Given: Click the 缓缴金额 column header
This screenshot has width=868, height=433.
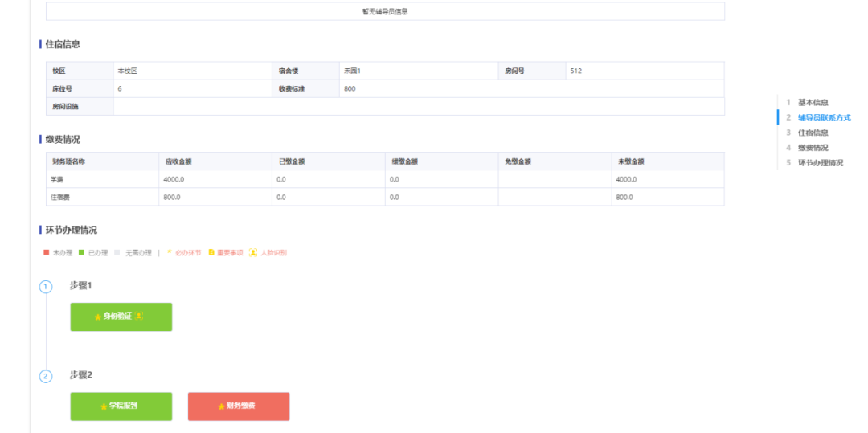Looking at the screenshot, I should [442, 161].
